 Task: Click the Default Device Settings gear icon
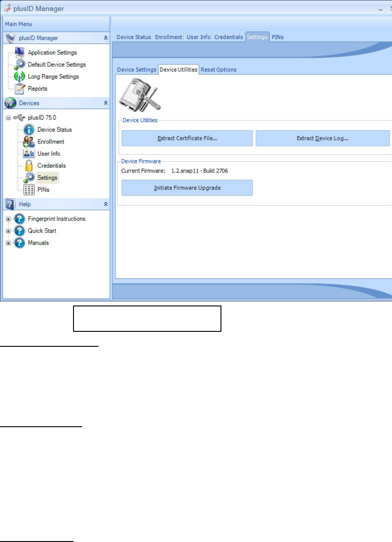tap(20, 64)
